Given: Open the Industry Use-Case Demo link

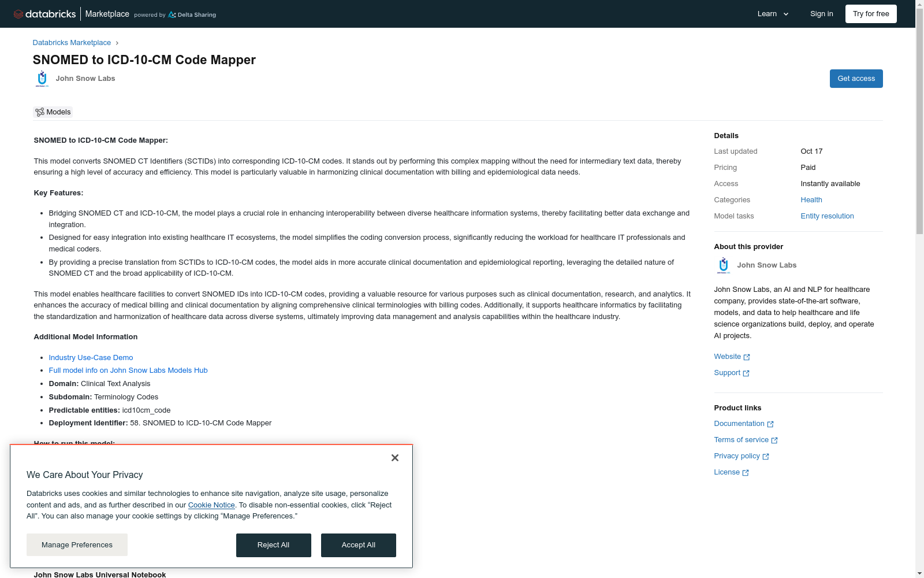Looking at the screenshot, I should [91, 358].
